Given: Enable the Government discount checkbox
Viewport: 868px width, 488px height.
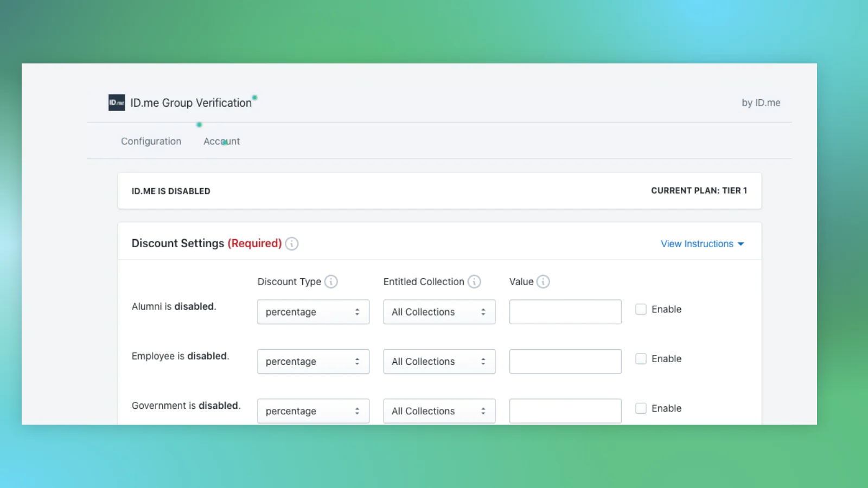Looking at the screenshot, I should [641, 408].
